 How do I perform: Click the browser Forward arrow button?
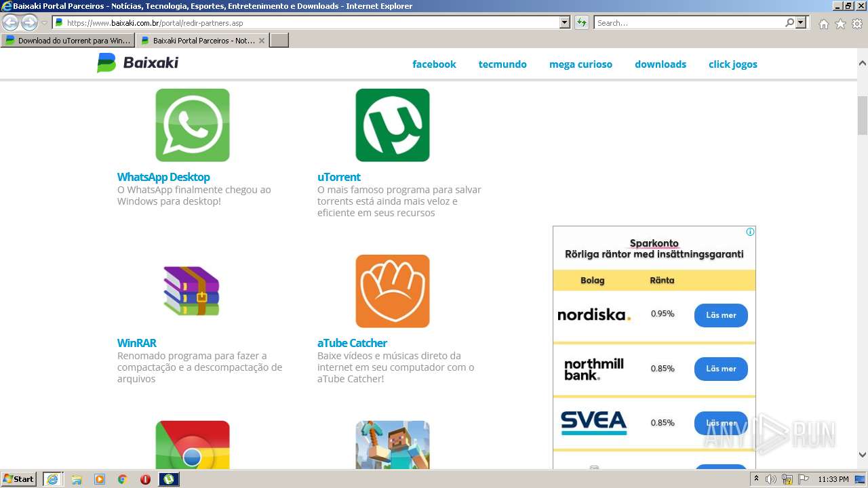29,23
